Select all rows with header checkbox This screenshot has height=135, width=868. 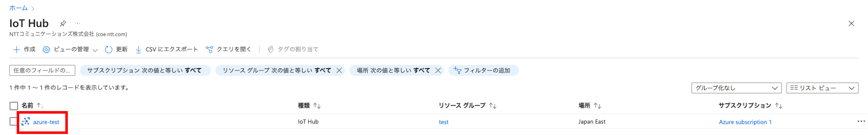pos(13,106)
